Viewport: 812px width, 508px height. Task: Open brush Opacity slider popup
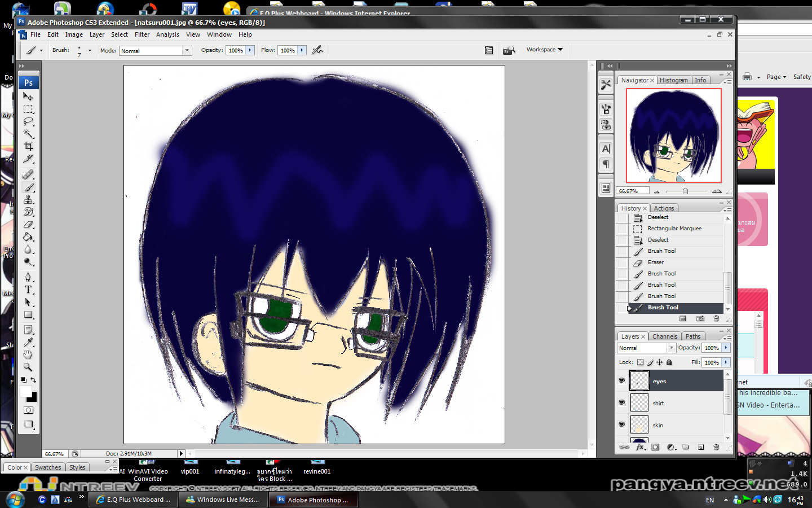[x=250, y=50]
